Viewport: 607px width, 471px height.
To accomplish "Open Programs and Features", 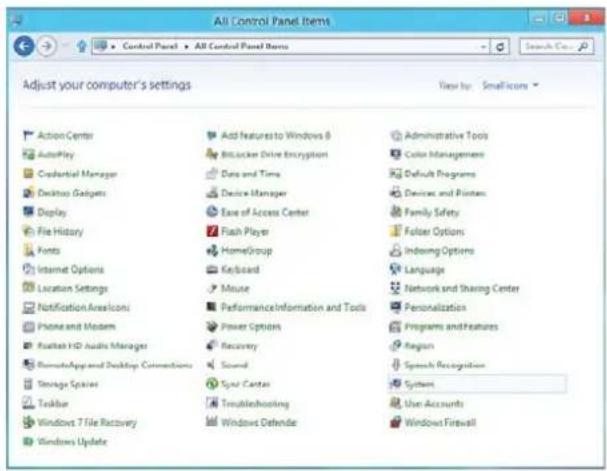I will pyautogui.click(x=451, y=326).
